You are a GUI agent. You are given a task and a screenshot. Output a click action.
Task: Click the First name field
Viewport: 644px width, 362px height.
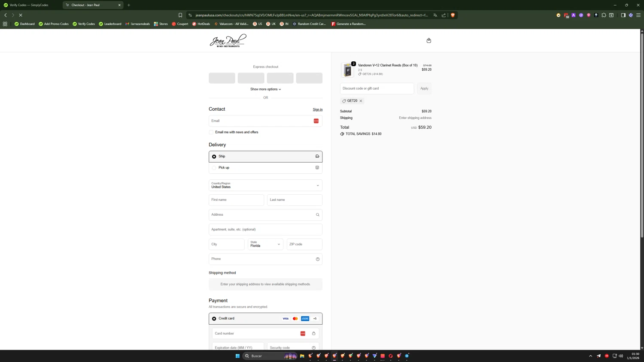[x=237, y=200]
